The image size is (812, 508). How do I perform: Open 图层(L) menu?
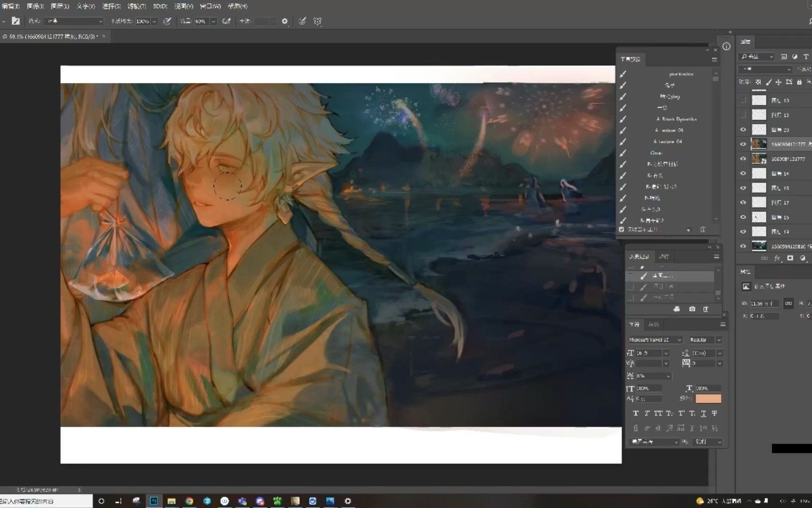(60, 6)
